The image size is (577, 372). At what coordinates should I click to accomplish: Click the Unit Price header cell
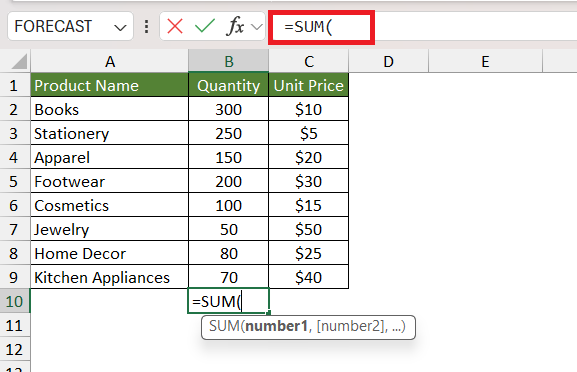[309, 85]
